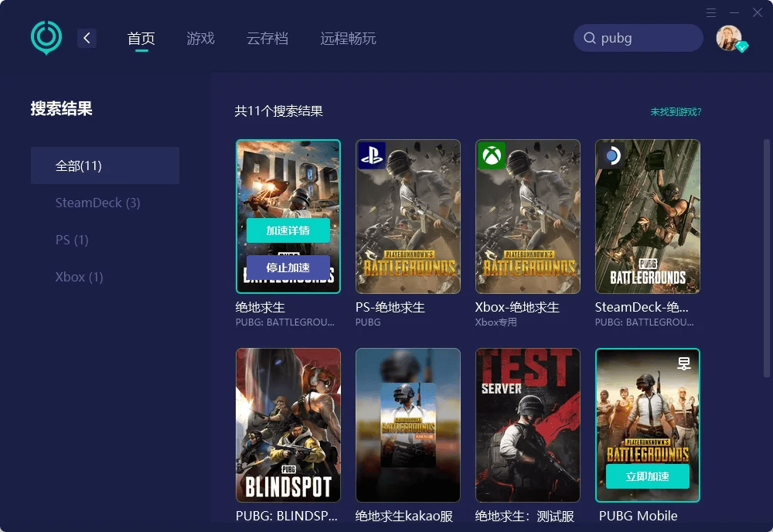Open the Xbox-绝地求生 game cover

point(528,217)
